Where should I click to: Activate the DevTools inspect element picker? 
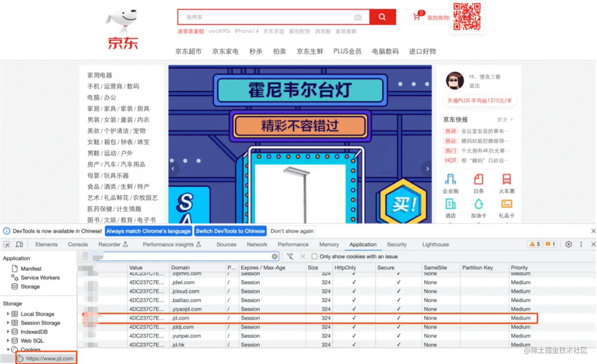7,245
